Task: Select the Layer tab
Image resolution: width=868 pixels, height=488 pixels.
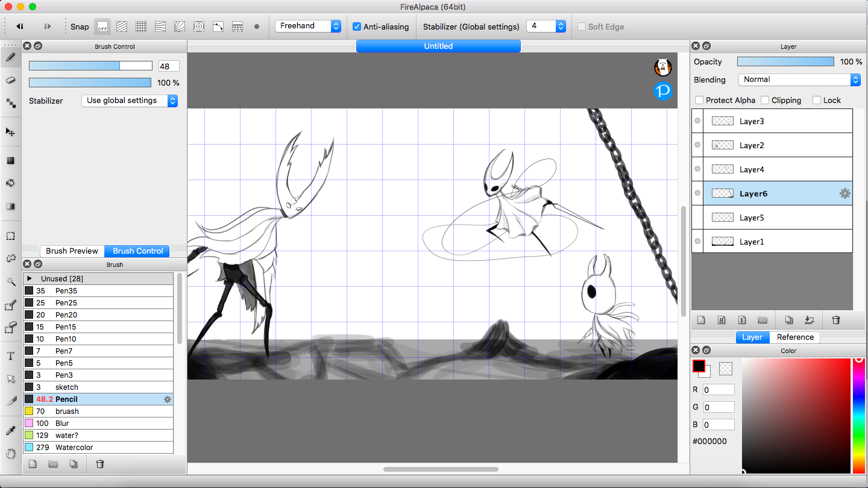Action: [x=752, y=337]
